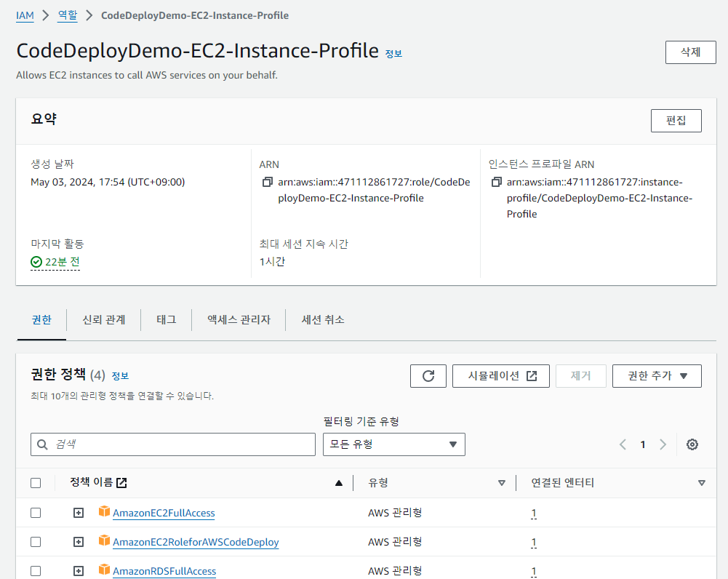The height and width of the screenshot is (579, 728).
Task: Sort by 연결된 엔터티 column arrow
Action: click(702, 483)
